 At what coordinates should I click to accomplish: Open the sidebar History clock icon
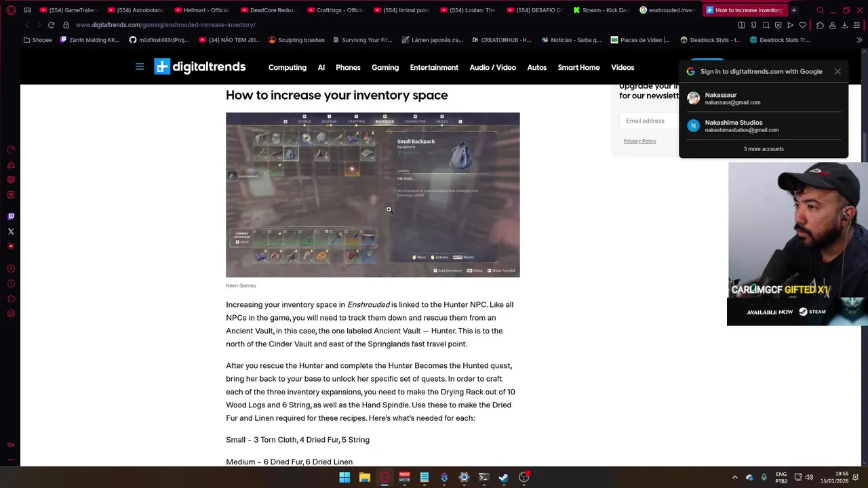coord(11,283)
